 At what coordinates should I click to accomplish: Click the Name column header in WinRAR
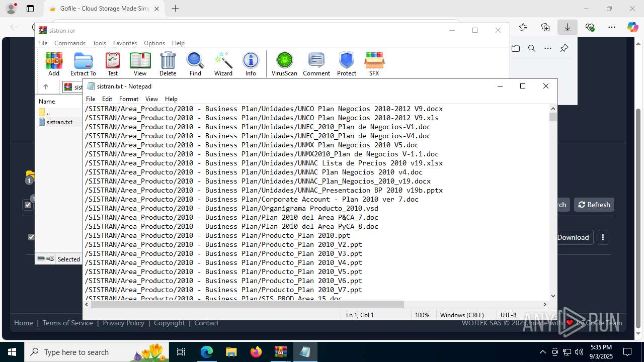pos(47,102)
